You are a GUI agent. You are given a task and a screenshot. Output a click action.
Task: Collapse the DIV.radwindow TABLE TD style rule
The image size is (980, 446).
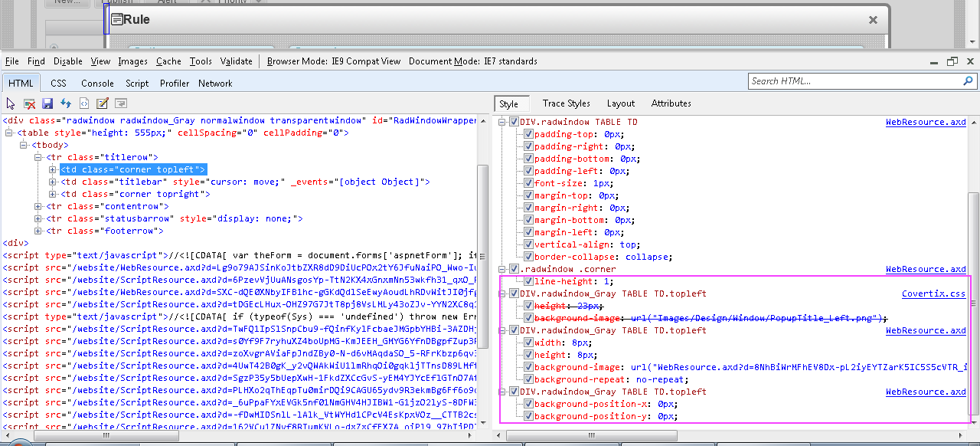503,122
